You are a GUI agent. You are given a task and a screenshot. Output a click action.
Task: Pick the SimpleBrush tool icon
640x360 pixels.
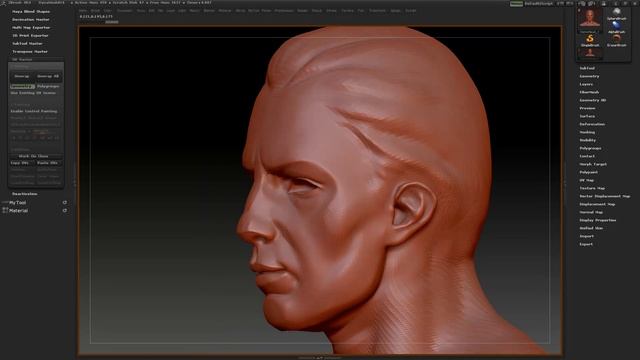click(x=590, y=40)
